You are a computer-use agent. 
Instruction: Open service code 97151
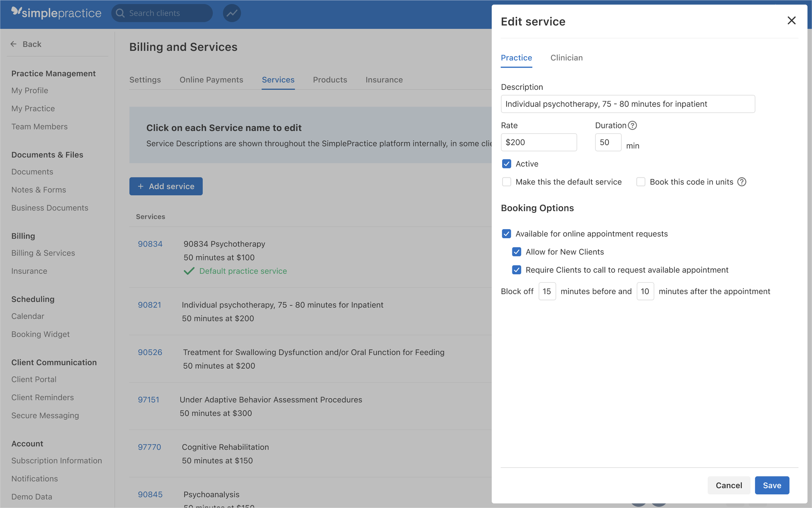148,399
